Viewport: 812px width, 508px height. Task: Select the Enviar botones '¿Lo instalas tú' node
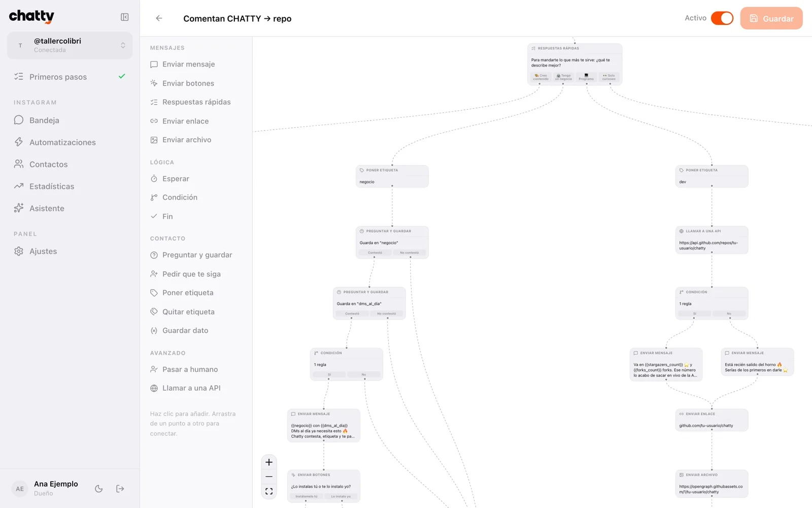point(324,486)
